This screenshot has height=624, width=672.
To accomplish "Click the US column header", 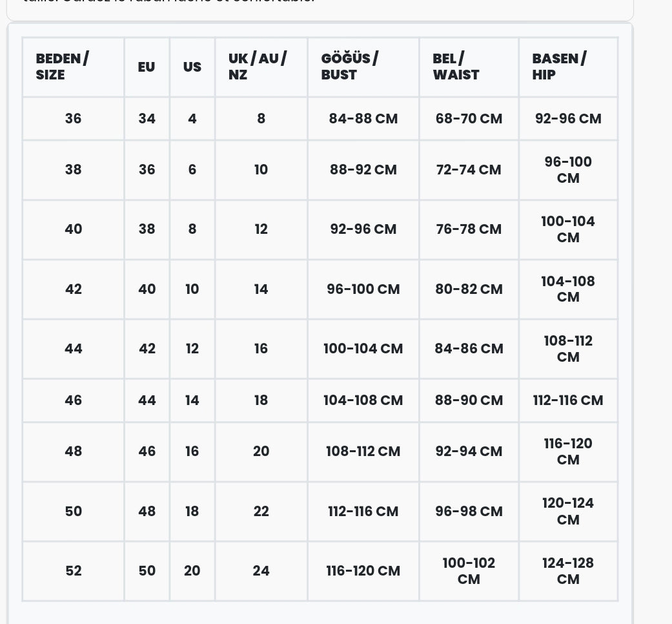I will coord(192,67).
